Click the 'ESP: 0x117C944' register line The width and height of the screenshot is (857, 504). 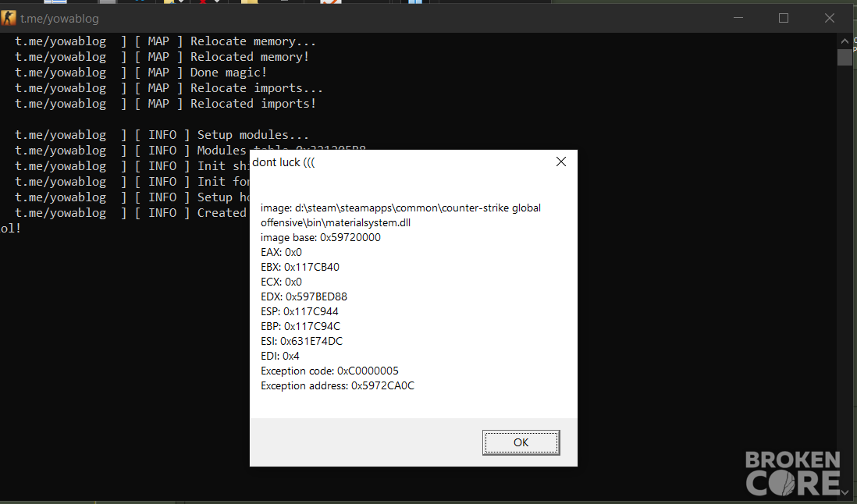click(300, 311)
